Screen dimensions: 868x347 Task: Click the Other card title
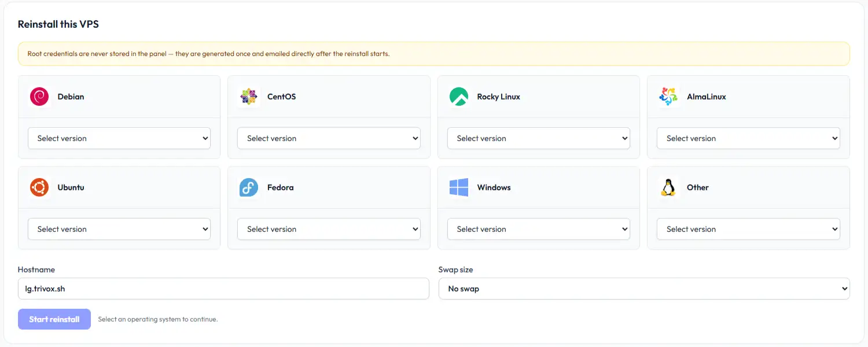pyautogui.click(x=698, y=187)
